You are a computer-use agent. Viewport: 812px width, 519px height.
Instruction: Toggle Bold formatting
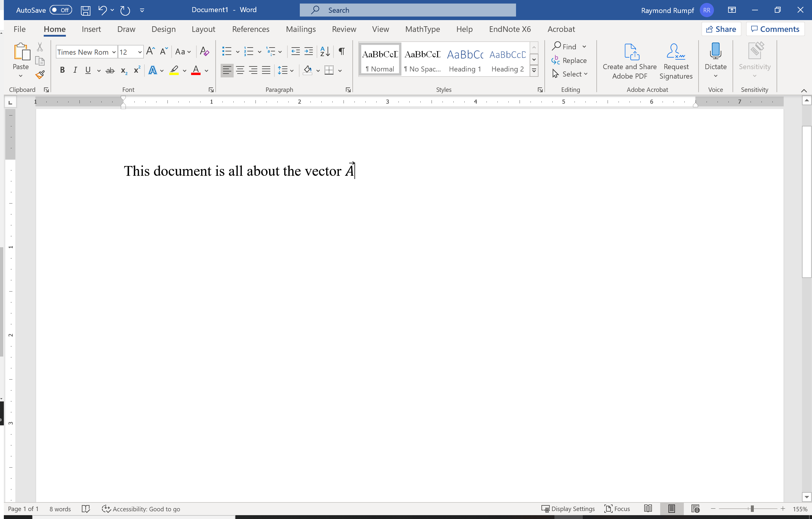tap(62, 70)
